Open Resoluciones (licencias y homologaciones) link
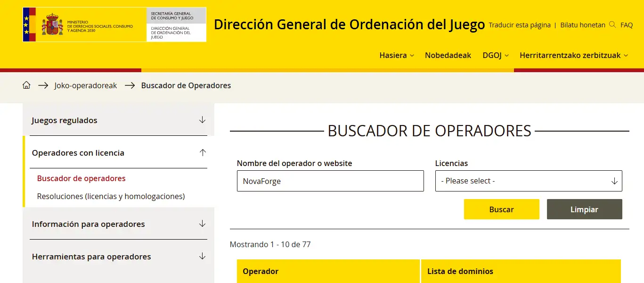 click(x=111, y=196)
